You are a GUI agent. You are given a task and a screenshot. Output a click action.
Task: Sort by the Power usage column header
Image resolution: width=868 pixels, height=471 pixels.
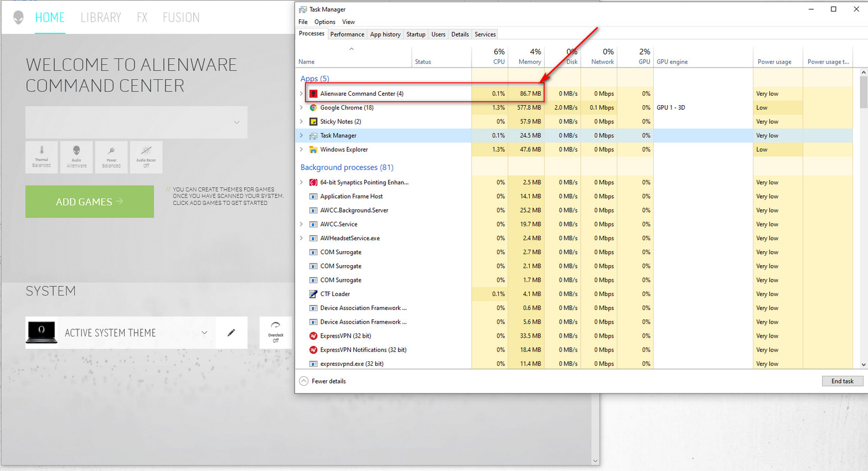pyautogui.click(x=778, y=56)
